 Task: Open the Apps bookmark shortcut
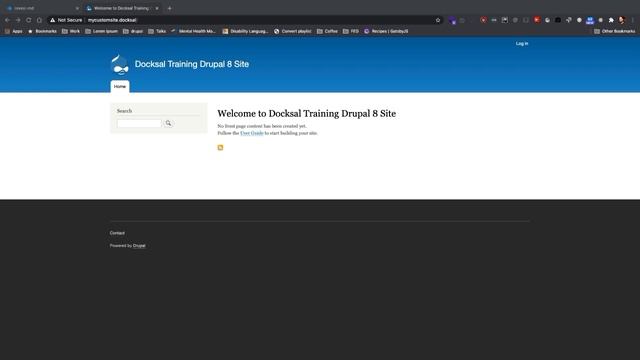click(x=13, y=31)
